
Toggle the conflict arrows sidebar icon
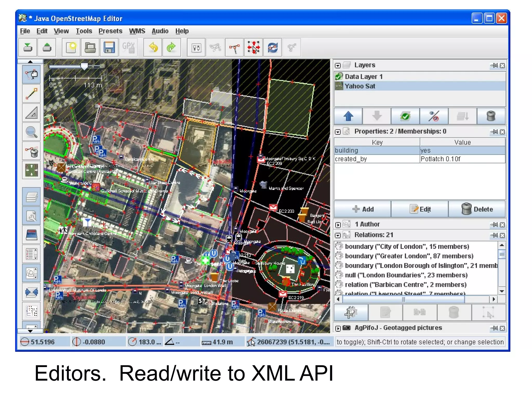(31, 292)
